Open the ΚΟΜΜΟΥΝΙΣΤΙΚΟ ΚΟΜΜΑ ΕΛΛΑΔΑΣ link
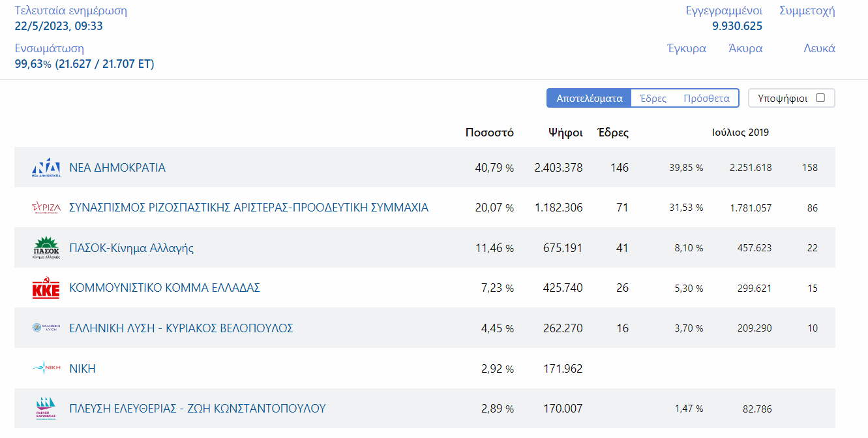This screenshot has height=438, width=868. pos(164,288)
